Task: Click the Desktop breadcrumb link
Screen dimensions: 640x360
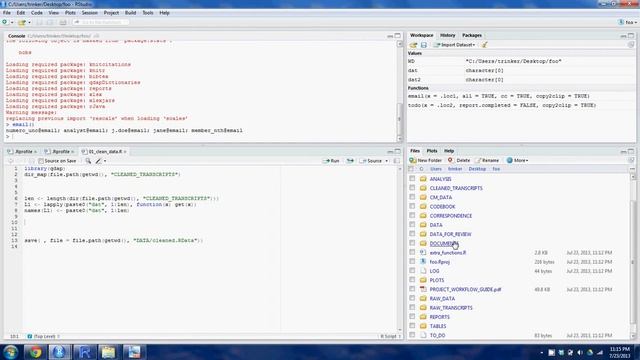Action: coord(477,169)
